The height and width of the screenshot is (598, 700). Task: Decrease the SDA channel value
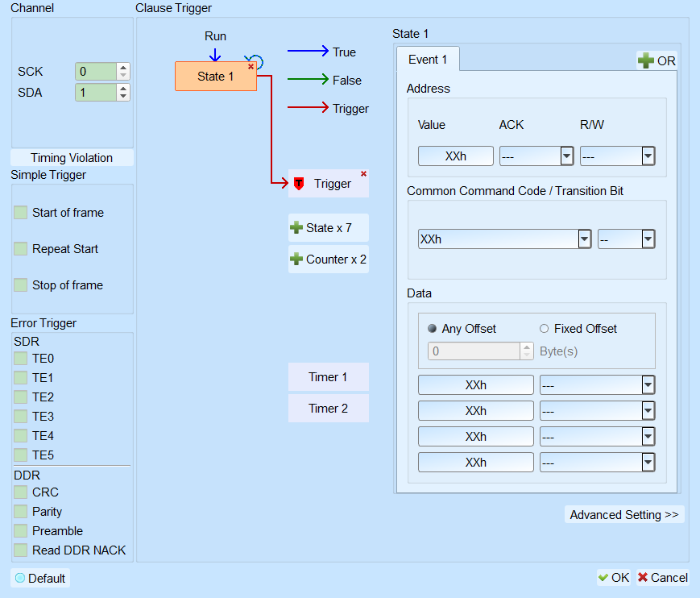[x=123, y=97]
